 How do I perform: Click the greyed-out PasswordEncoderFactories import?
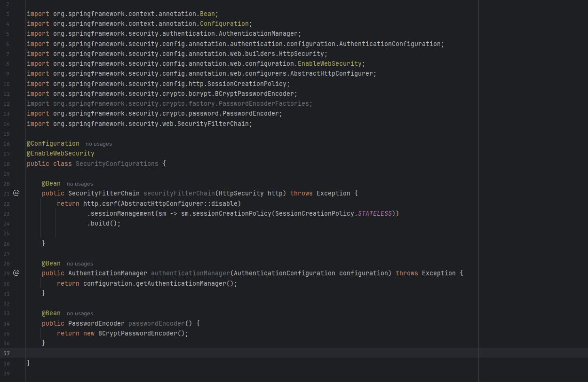pyautogui.click(x=170, y=103)
